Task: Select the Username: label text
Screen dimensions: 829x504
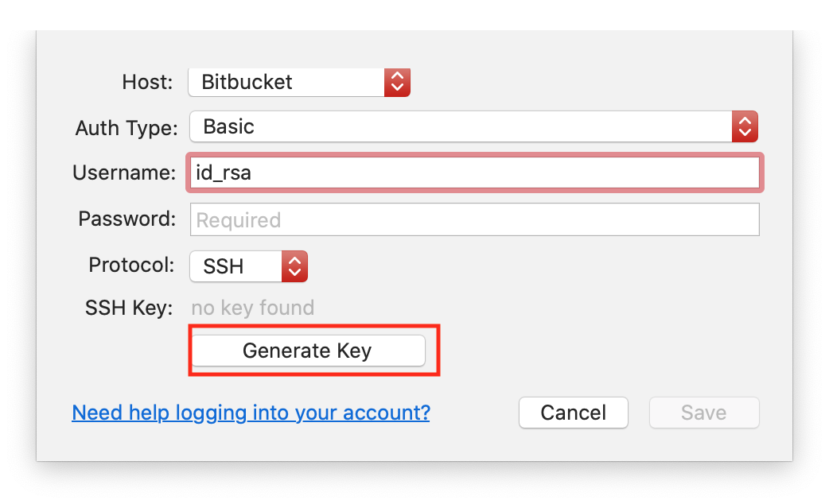Action: [124, 173]
